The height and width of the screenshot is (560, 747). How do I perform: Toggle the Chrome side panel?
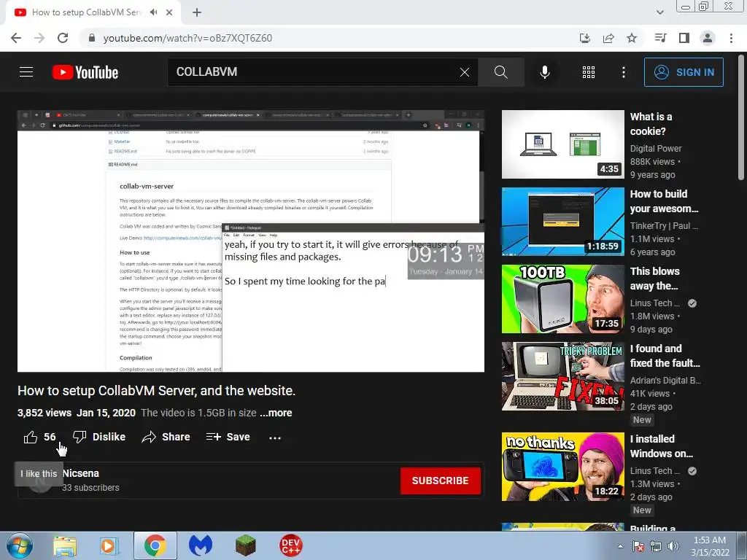pyautogui.click(x=684, y=38)
